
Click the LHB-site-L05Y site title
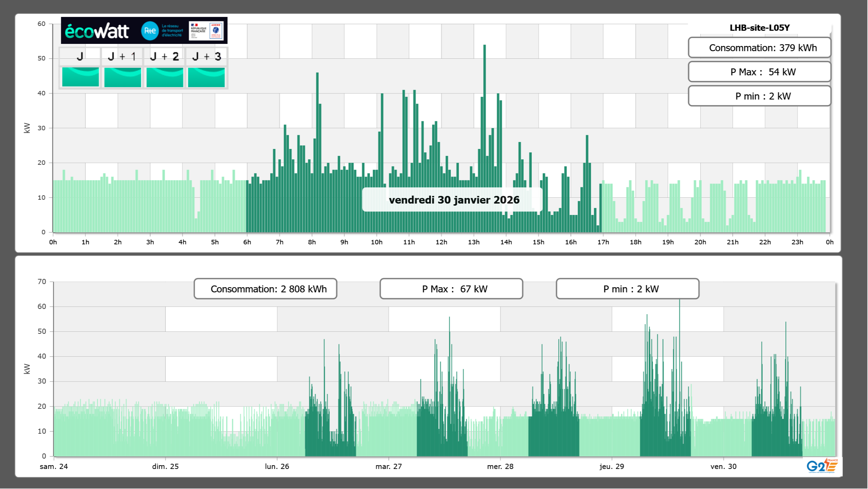point(759,28)
